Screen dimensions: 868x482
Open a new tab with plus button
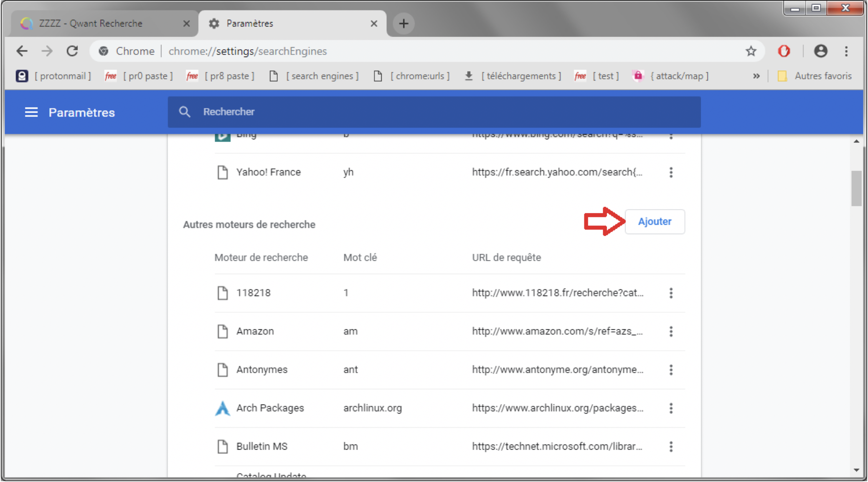[x=404, y=23]
